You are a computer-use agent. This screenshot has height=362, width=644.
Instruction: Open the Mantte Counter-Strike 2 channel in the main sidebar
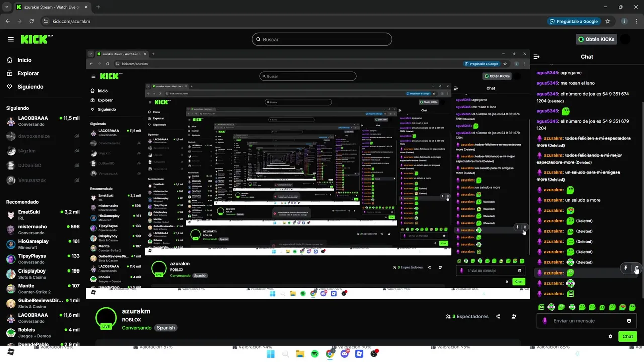point(43,289)
